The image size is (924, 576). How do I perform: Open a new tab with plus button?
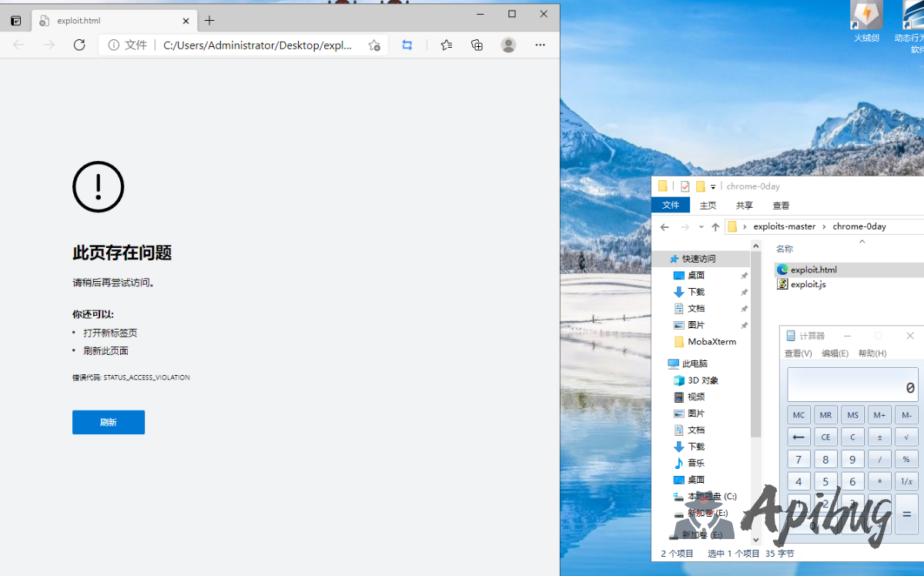[x=209, y=21]
